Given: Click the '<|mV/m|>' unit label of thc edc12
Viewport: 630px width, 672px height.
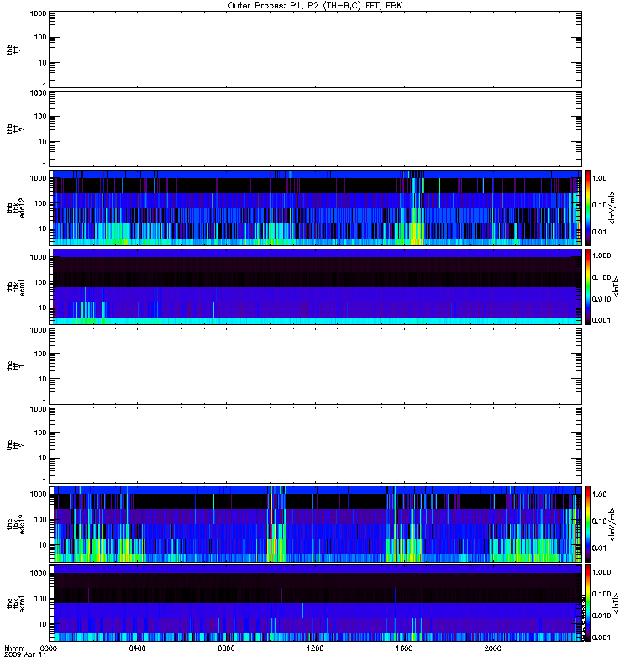Looking at the screenshot, I should point(612,524).
